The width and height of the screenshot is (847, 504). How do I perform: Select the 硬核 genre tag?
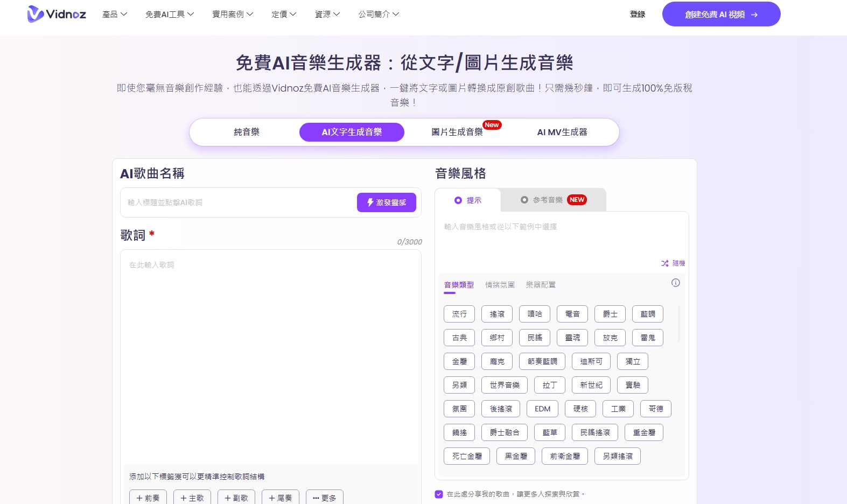coord(580,409)
